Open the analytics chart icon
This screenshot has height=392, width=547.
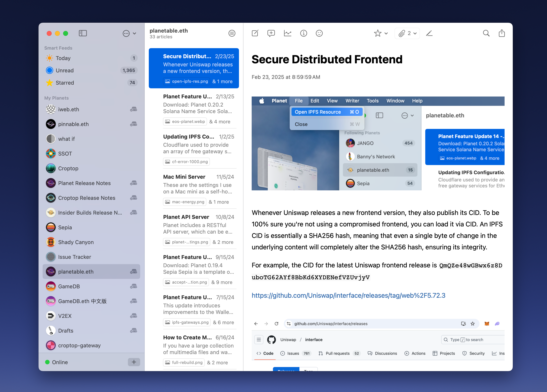(288, 33)
